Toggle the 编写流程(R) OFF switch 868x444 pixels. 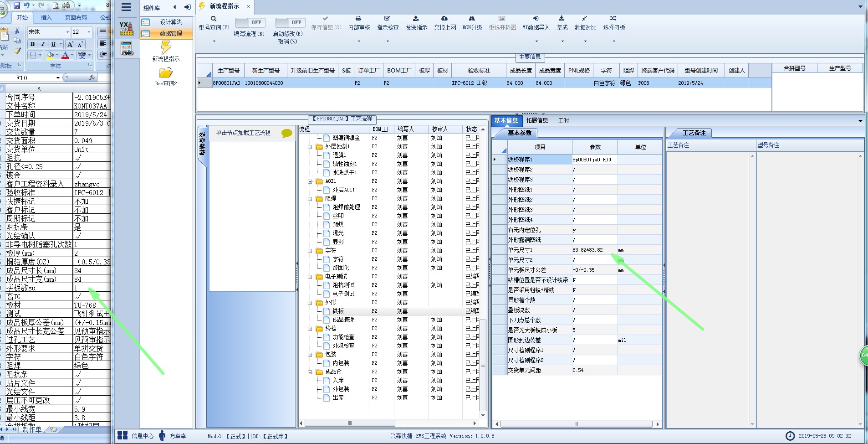point(250,22)
